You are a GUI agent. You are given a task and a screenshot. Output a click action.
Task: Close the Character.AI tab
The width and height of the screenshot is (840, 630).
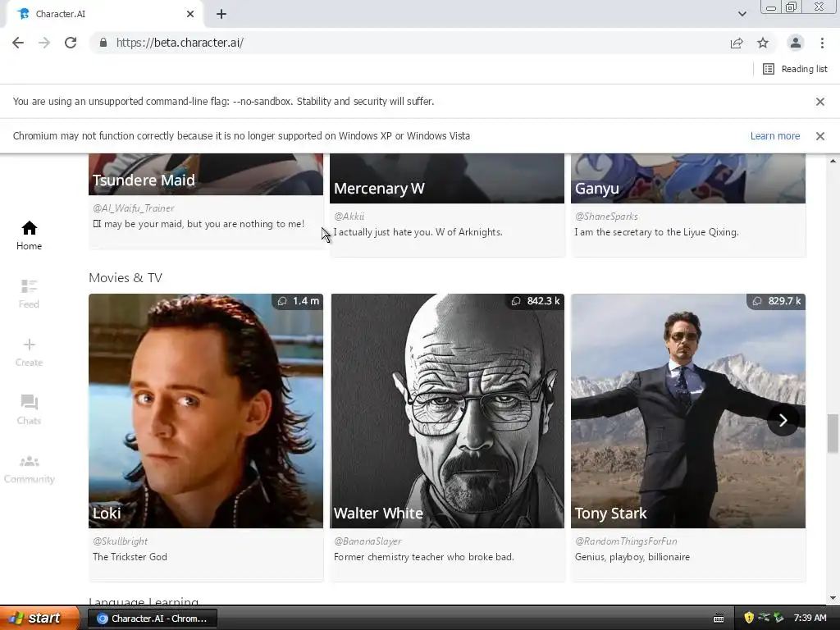tap(190, 14)
